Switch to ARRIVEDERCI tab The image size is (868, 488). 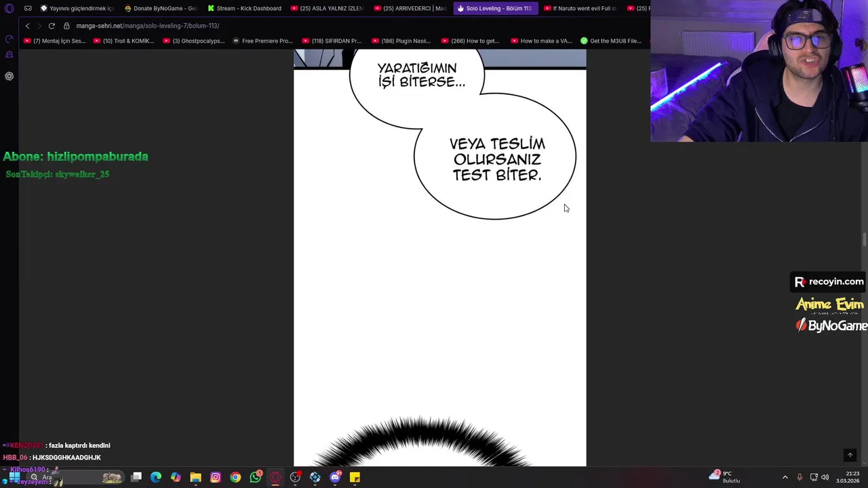[x=411, y=8]
